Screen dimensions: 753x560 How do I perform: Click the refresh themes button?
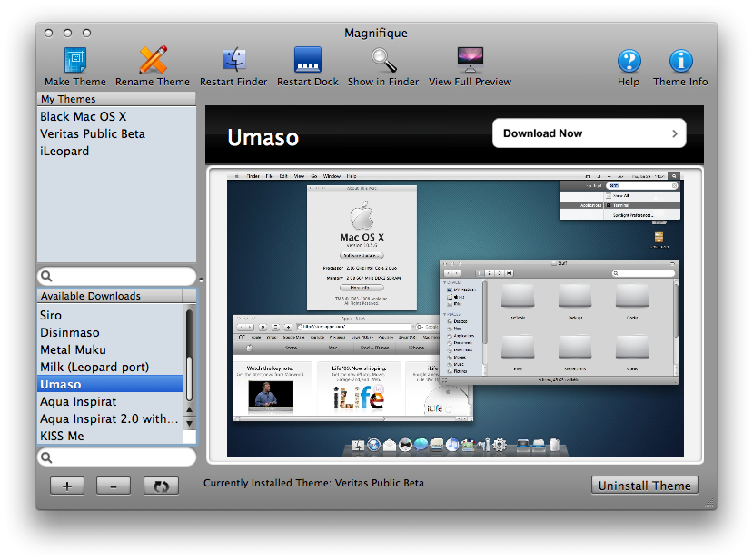coord(161,486)
